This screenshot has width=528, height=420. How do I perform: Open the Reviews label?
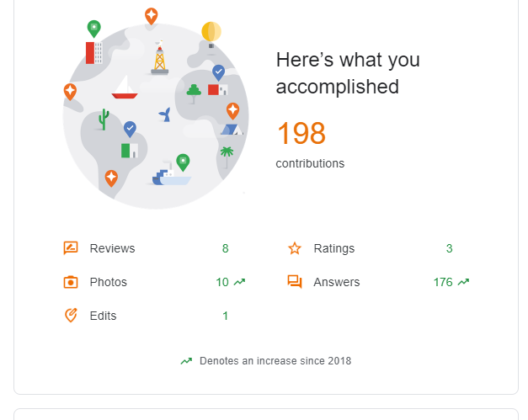pos(112,248)
